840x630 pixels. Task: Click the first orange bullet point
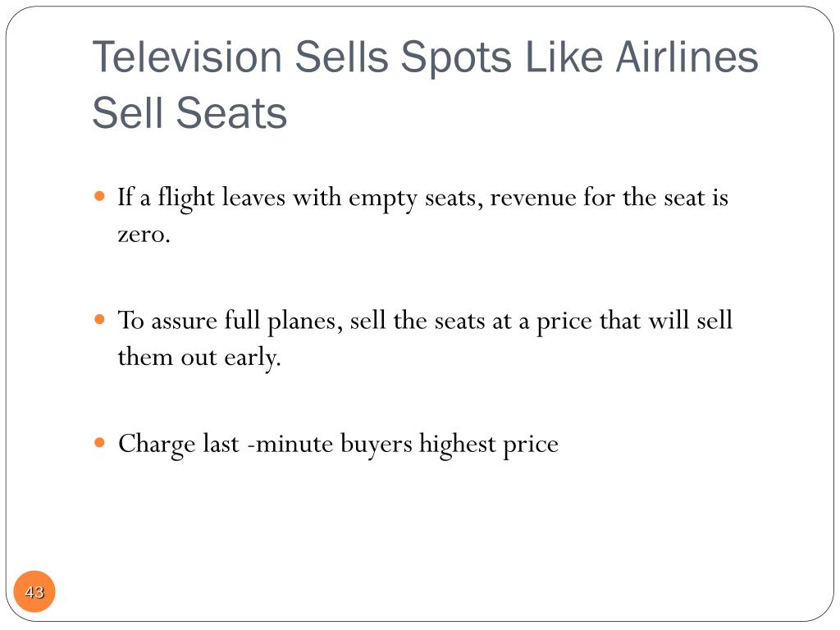(x=99, y=196)
